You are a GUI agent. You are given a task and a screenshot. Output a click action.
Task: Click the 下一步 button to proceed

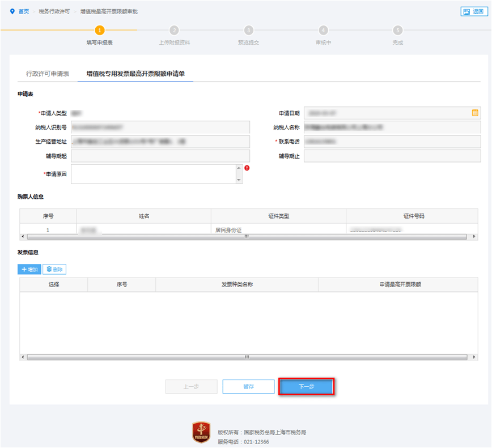coord(306,386)
